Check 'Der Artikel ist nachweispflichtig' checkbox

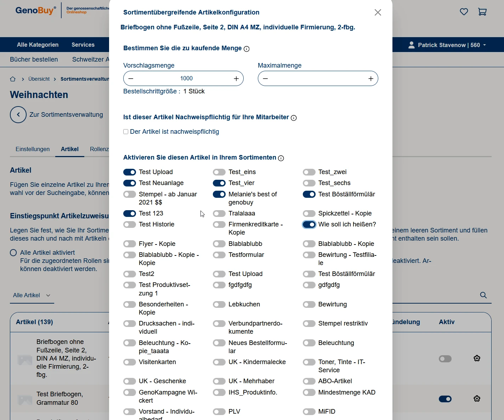click(x=126, y=132)
